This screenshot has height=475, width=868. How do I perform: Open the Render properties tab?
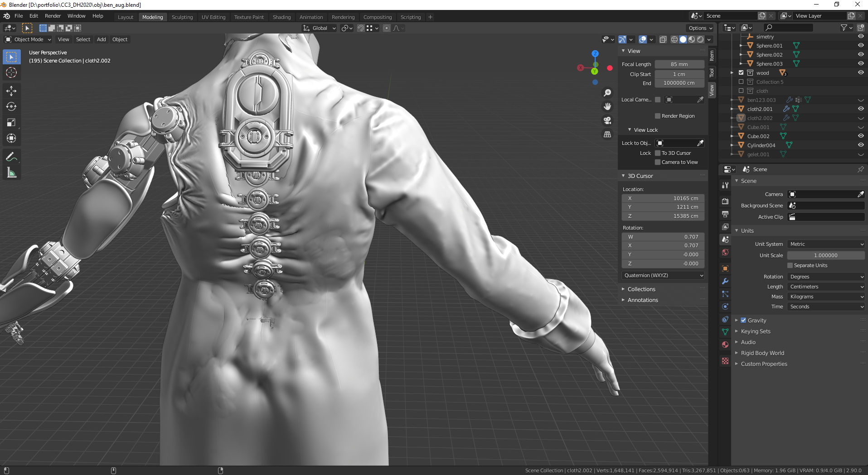[725, 201]
